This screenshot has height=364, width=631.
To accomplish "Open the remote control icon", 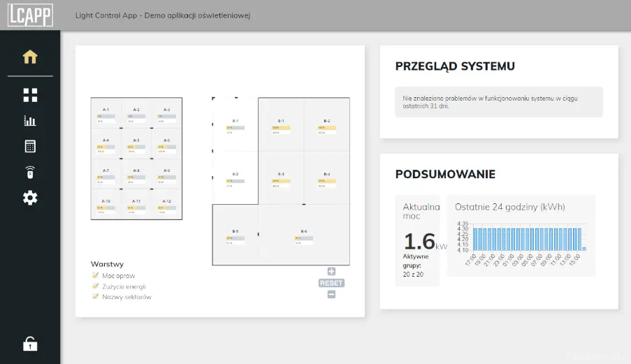I will coord(30,172).
